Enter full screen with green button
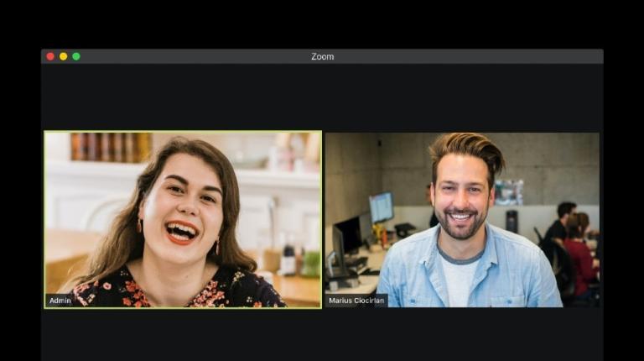The image size is (644, 361). point(76,56)
